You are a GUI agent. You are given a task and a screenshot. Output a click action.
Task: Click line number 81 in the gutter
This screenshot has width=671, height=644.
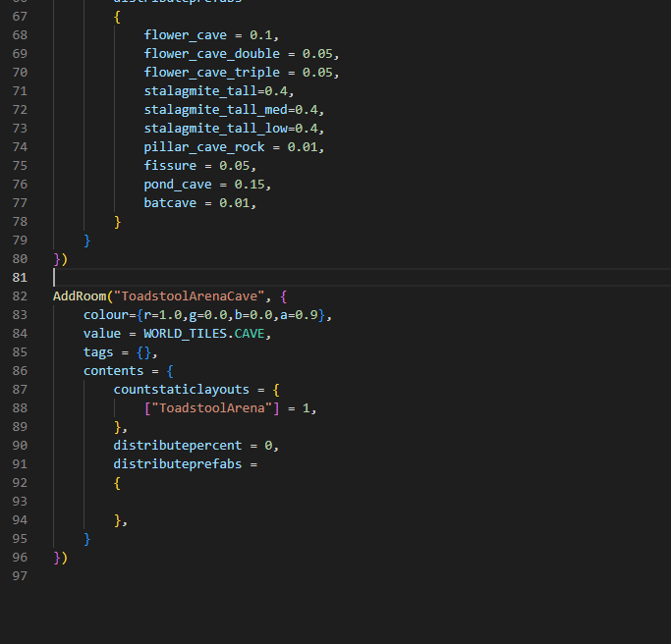pos(20,278)
